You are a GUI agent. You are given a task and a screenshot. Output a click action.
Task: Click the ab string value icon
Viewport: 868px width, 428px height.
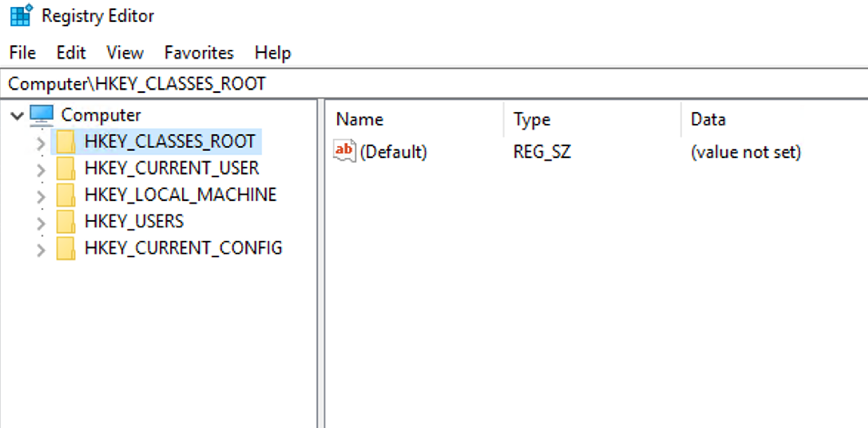click(x=344, y=151)
